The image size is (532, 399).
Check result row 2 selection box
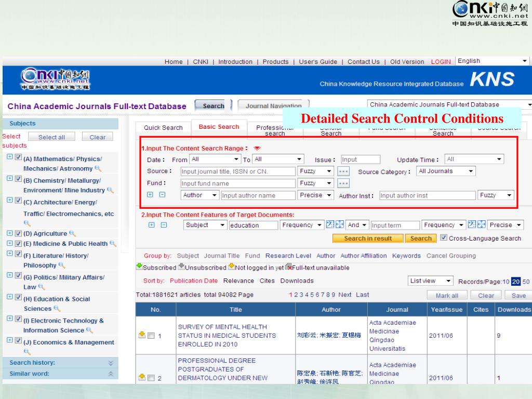pyautogui.click(x=151, y=378)
